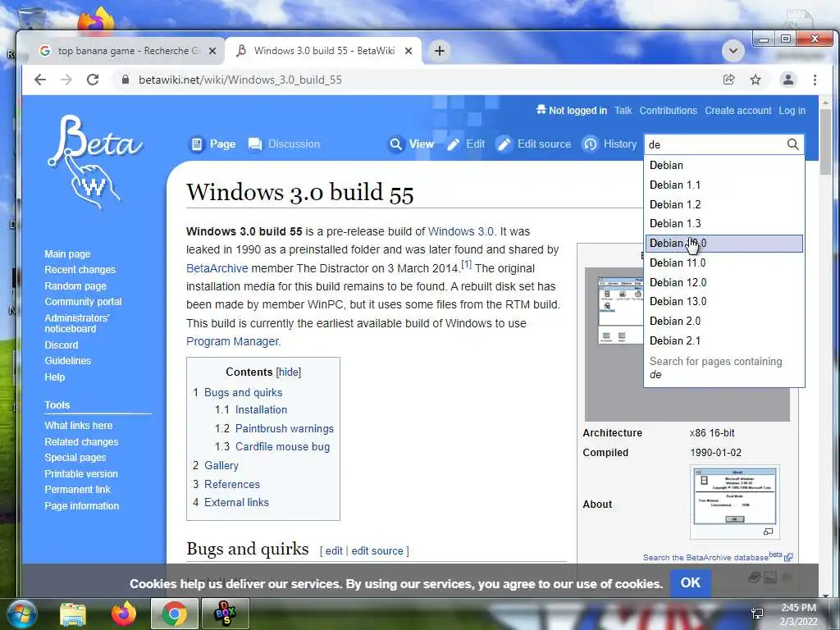The image size is (840, 630).
Task: Select the Debian 13.0 suggestion
Action: click(x=724, y=301)
